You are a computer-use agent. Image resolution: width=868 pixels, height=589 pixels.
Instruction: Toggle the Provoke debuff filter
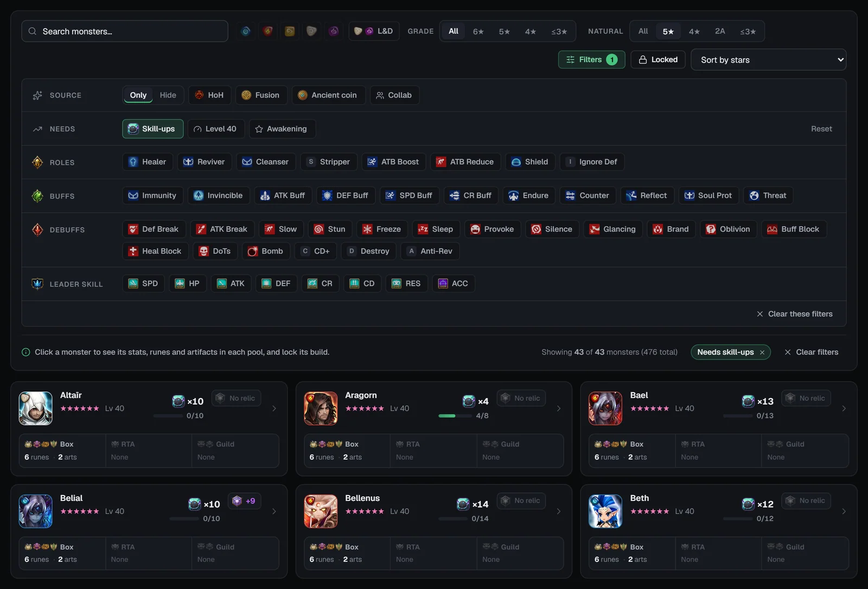tap(493, 229)
